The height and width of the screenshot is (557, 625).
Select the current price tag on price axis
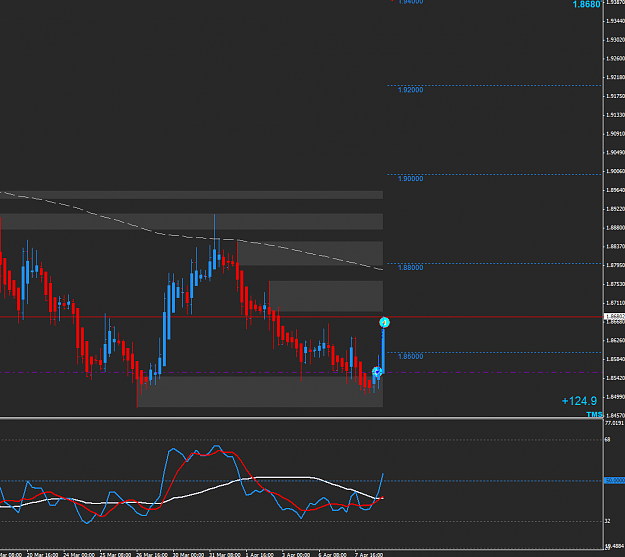614,316
